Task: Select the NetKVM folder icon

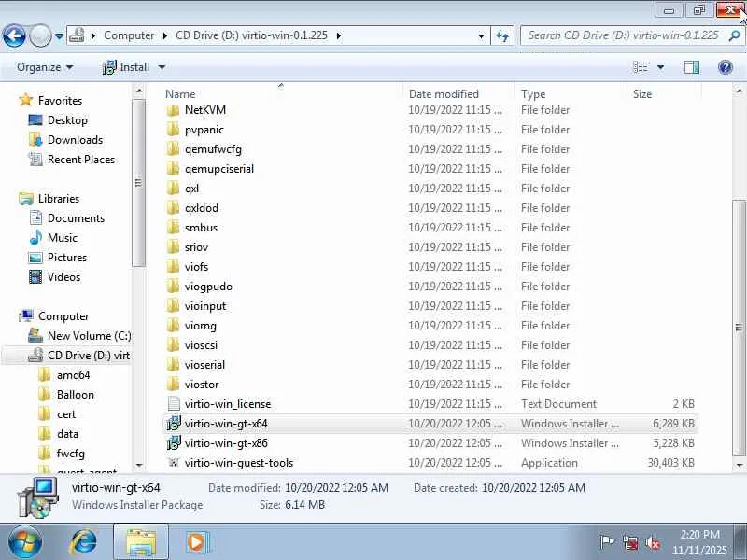Action: (173, 110)
